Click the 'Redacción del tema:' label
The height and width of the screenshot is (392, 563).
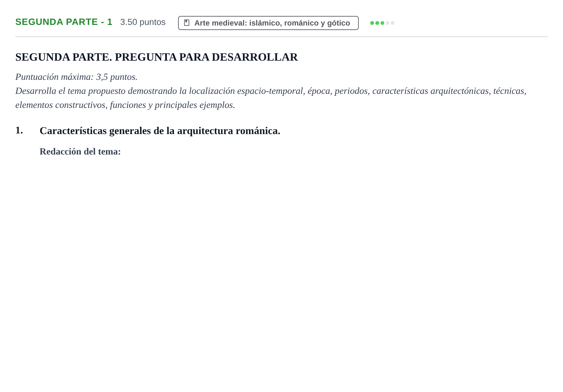pos(80,152)
